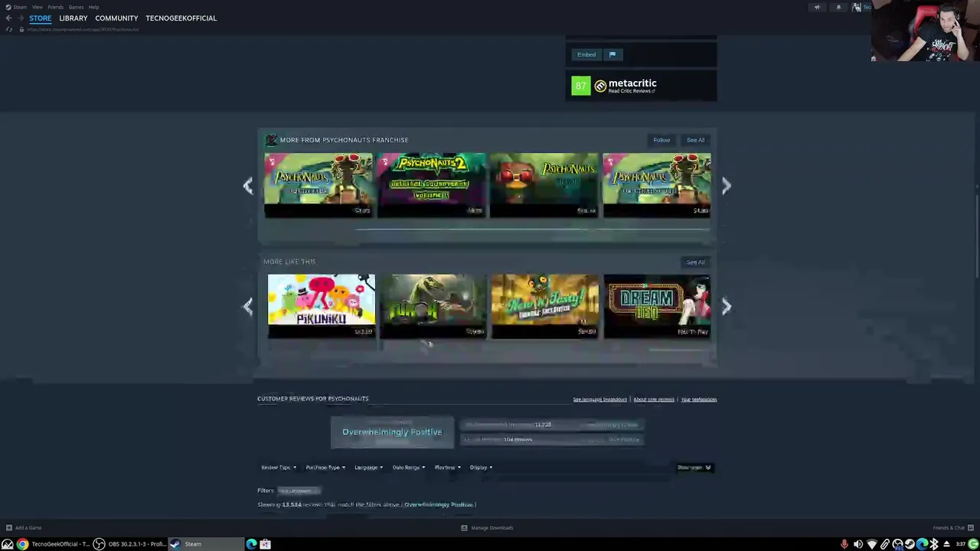Open the Bluetooth tray icon

click(x=934, y=544)
